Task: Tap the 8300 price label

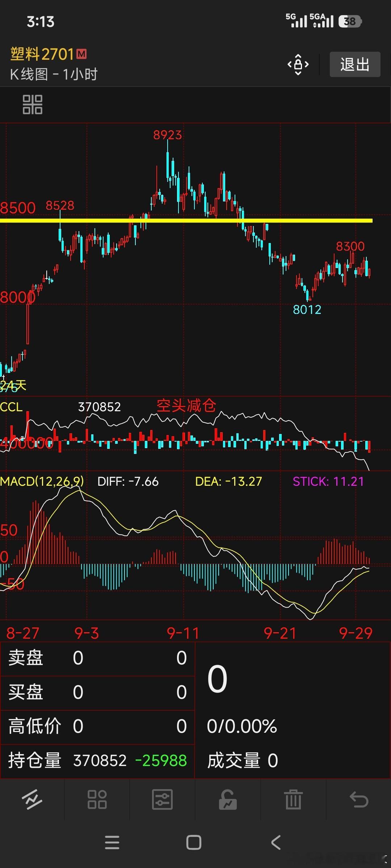Action: click(350, 246)
